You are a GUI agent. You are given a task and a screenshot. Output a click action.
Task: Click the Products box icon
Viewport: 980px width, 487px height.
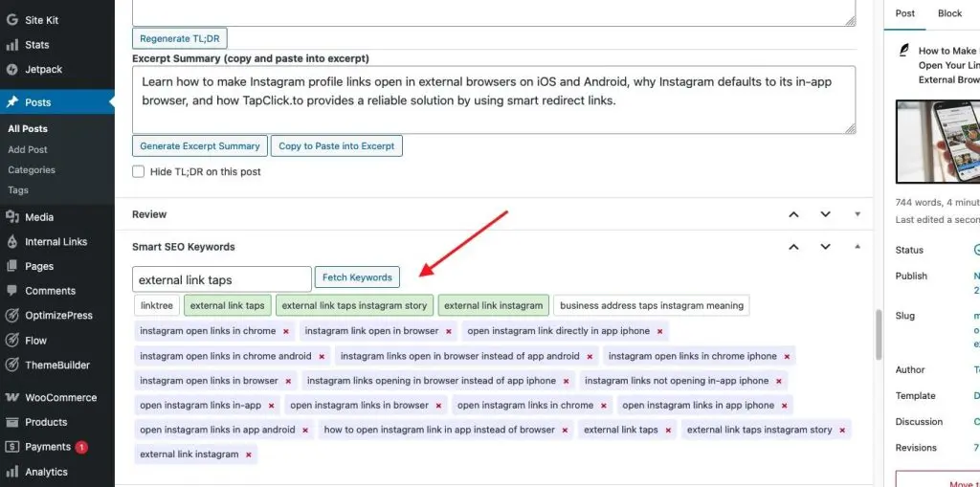(x=11, y=422)
